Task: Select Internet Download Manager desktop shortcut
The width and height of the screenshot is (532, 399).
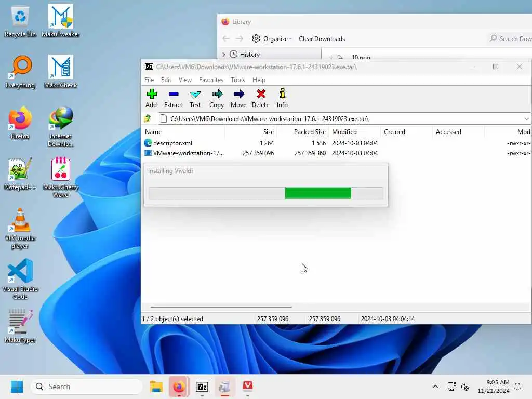Action: click(x=61, y=127)
